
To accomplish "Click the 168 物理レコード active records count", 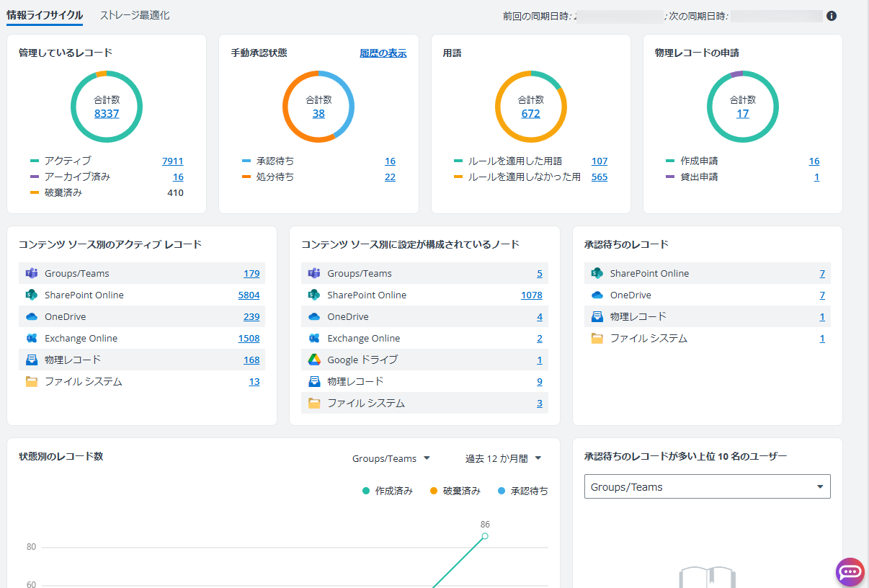I will (251, 360).
